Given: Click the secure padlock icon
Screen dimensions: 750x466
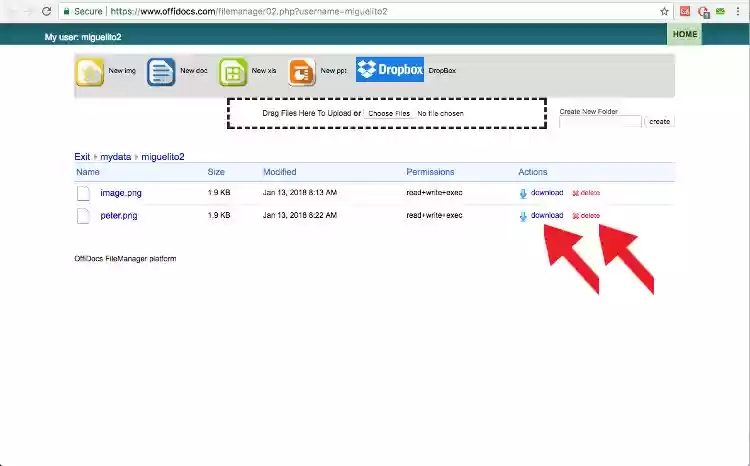Looking at the screenshot, I should [66, 11].
